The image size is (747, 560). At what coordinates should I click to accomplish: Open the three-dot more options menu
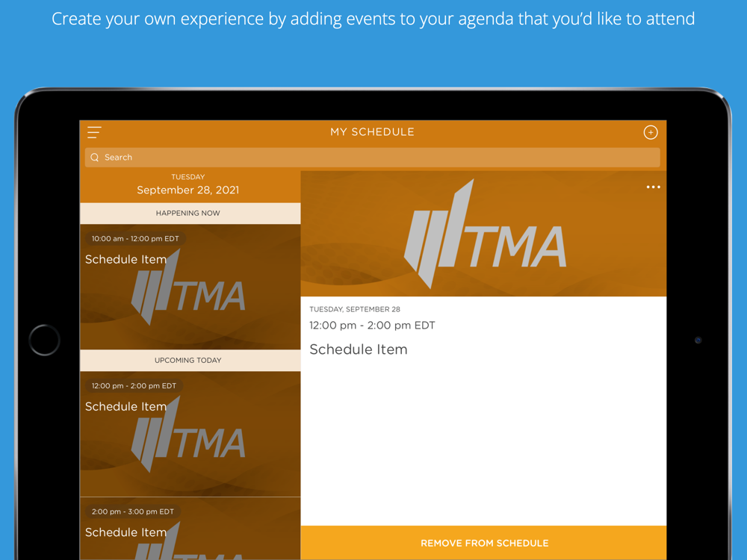click(653, 187)
